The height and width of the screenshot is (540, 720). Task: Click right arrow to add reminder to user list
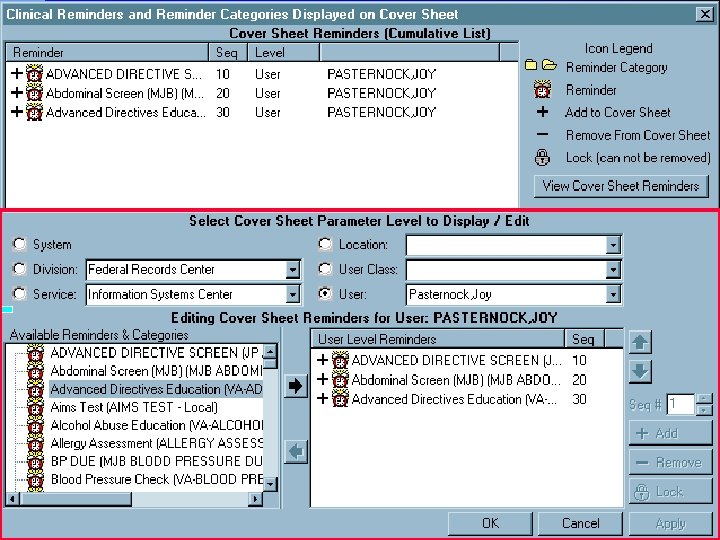pyautogui.click(x=296, y=386)
